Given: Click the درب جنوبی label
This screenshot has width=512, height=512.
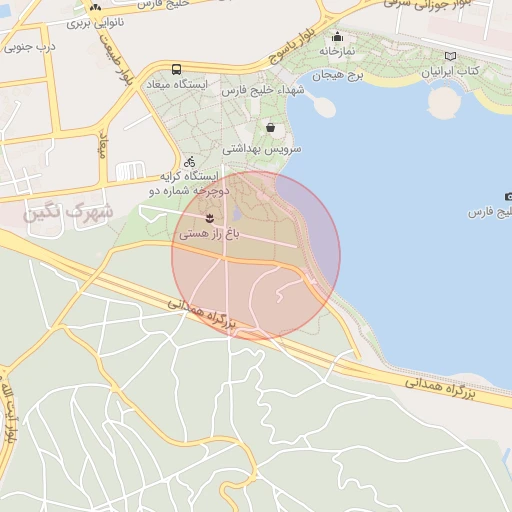Looking at the screenshot, I should (x=30, y=47).
